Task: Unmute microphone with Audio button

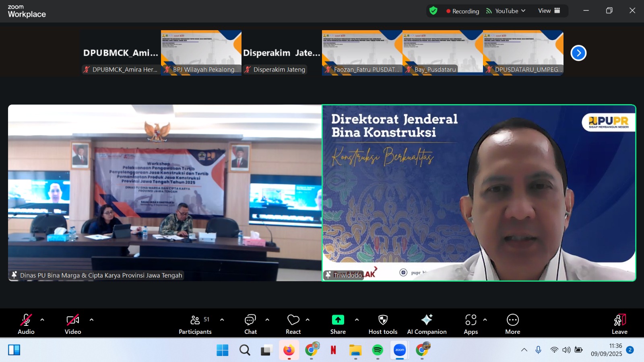Action: click(26, 324)
